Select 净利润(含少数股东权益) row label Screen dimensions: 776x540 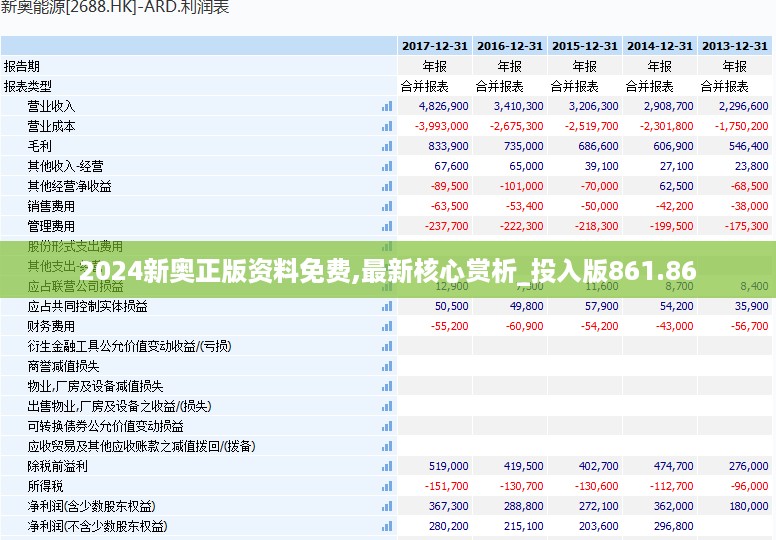click(x=92, y=506)
